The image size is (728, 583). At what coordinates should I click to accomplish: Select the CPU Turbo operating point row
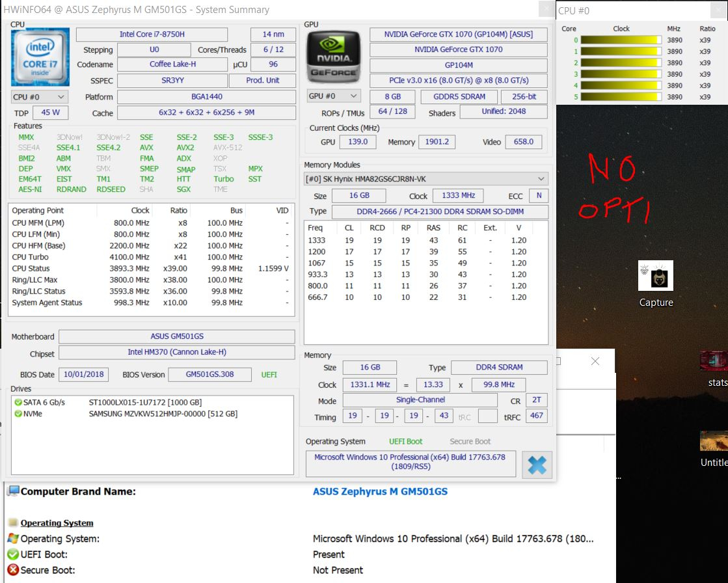pos(152,257)
